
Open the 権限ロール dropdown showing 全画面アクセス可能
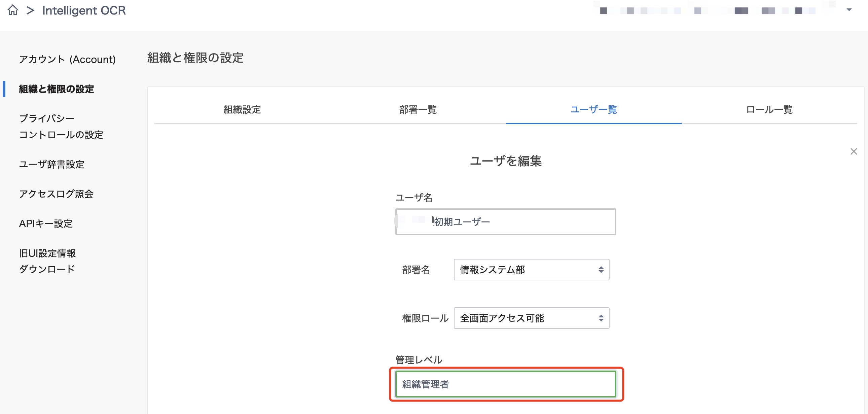(x=531, y=318)
